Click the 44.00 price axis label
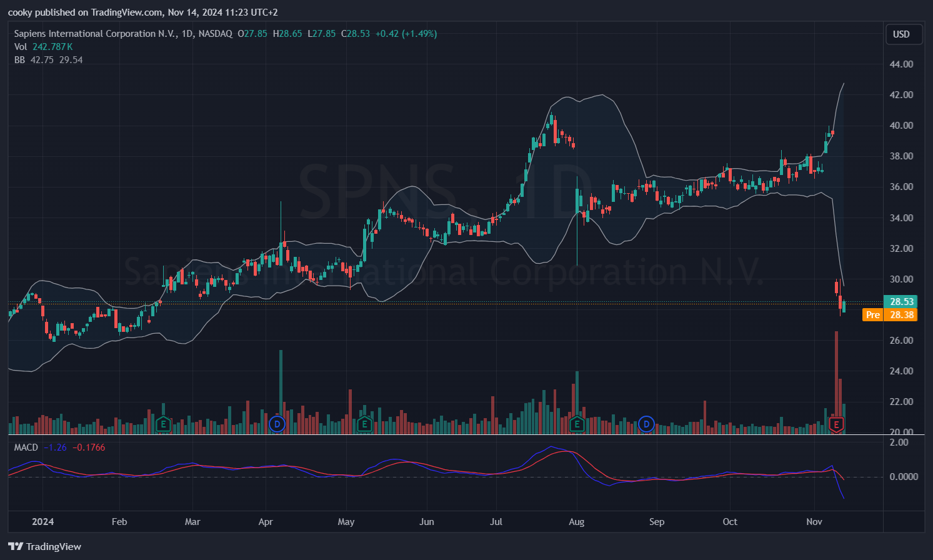 (901, 64)
